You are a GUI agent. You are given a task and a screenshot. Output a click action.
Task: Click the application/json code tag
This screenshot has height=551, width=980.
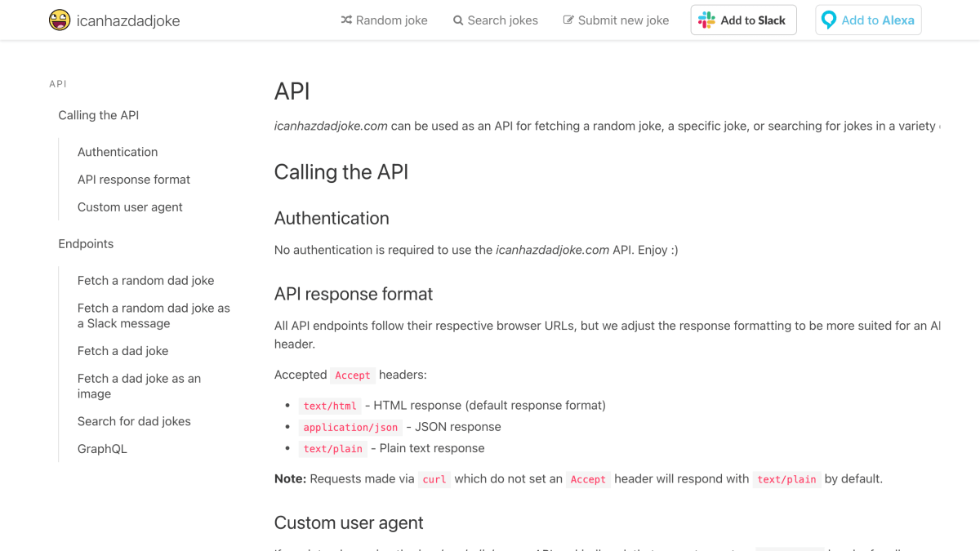[350, 427]
